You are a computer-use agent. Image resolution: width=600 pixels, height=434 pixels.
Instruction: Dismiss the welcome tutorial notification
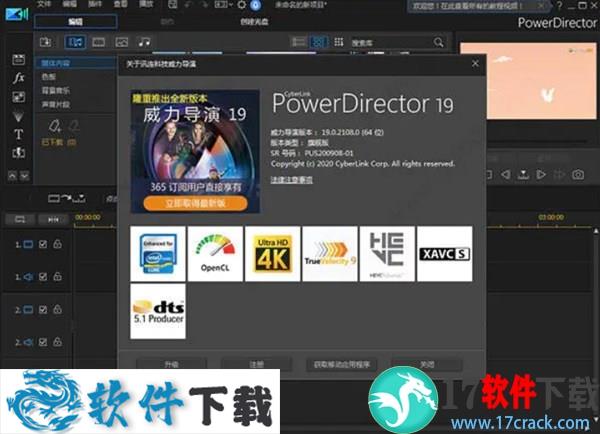pyautogui.click(x=541, y=5)
